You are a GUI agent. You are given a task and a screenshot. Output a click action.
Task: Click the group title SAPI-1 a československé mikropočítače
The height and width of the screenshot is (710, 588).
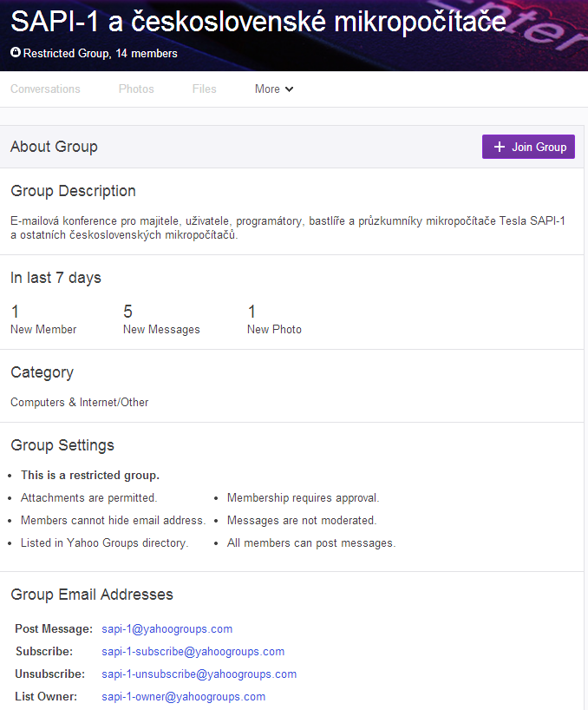tap(258, 22)
